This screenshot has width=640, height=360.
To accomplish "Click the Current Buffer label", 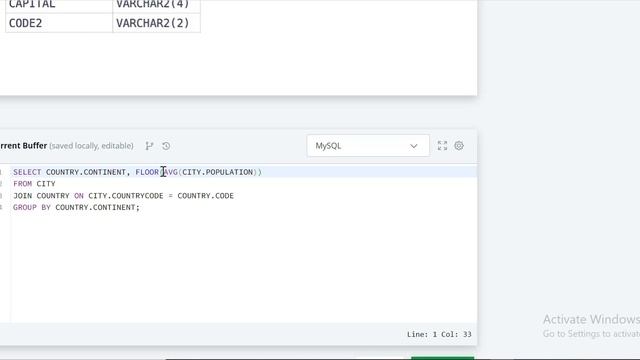I will [24, 146].
